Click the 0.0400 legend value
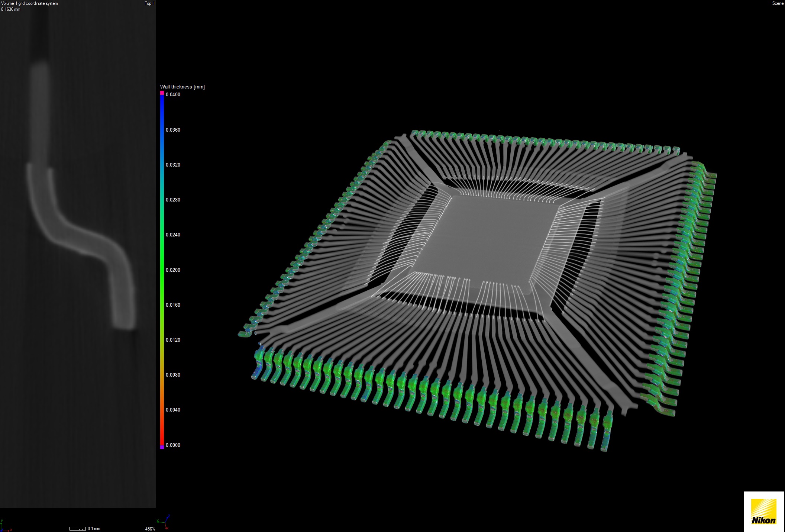The image size is (785, 532). pos(173,95)
